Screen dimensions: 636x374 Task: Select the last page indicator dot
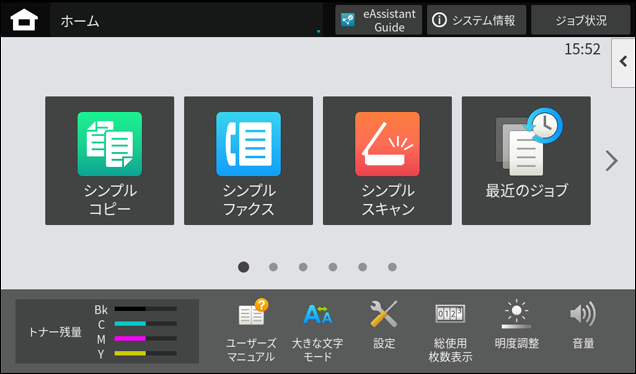coord(392,267)
